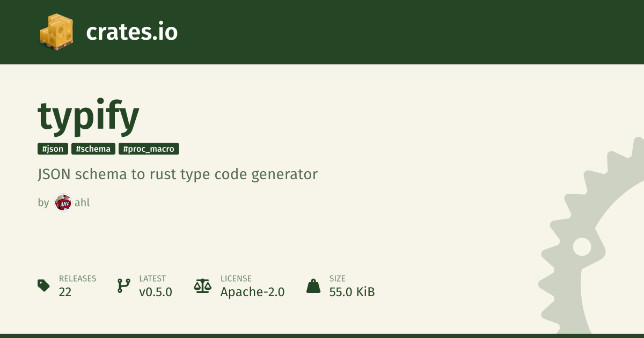Click the crates.io box logo icon
The image size is (644, 338).
click(x=56, y=32)
